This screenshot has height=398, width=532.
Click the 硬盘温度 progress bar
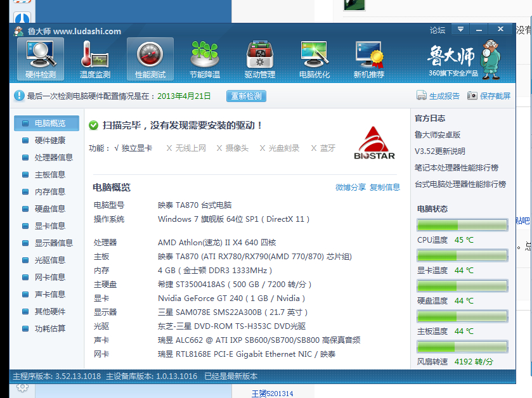pos(462,286)
